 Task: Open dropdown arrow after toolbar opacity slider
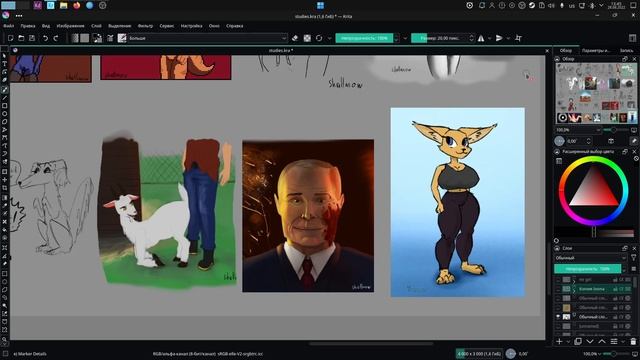pyautogui.click(x=405, y=38)
